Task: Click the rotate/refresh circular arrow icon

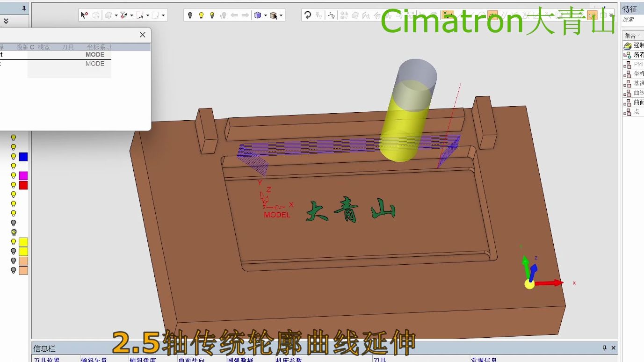Action: pyautogui.click(x=308, y=15)
